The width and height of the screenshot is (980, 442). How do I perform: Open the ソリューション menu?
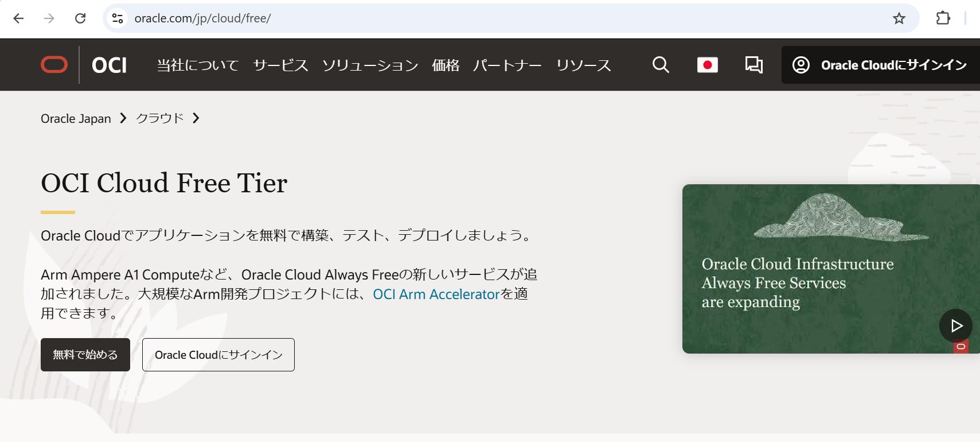coord(370,65)
